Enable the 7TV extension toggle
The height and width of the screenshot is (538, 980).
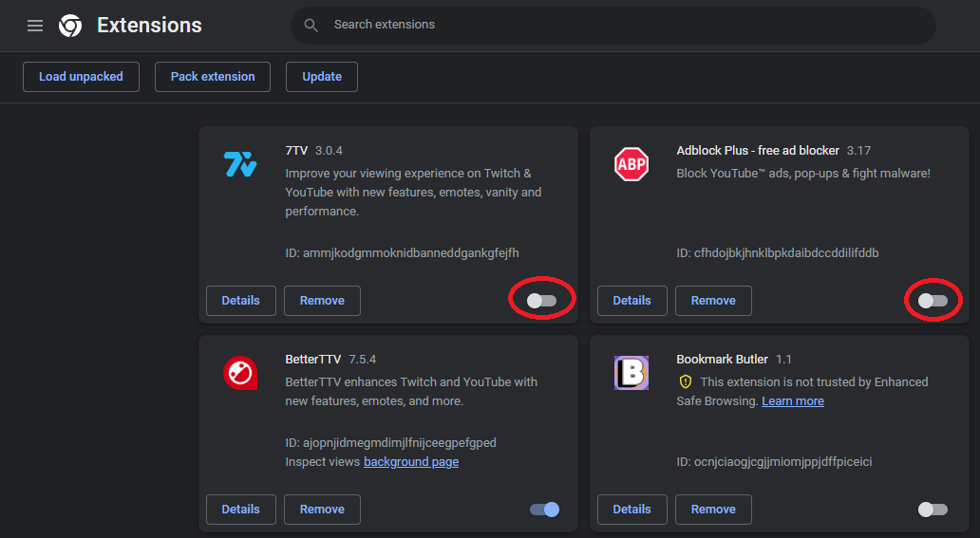541,301
